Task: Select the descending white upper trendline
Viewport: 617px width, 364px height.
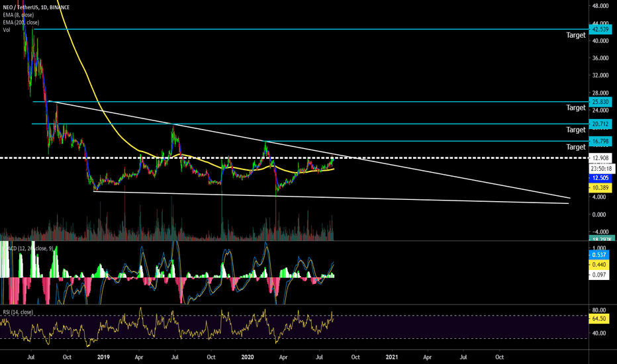Action: click(x=309, y=150)
